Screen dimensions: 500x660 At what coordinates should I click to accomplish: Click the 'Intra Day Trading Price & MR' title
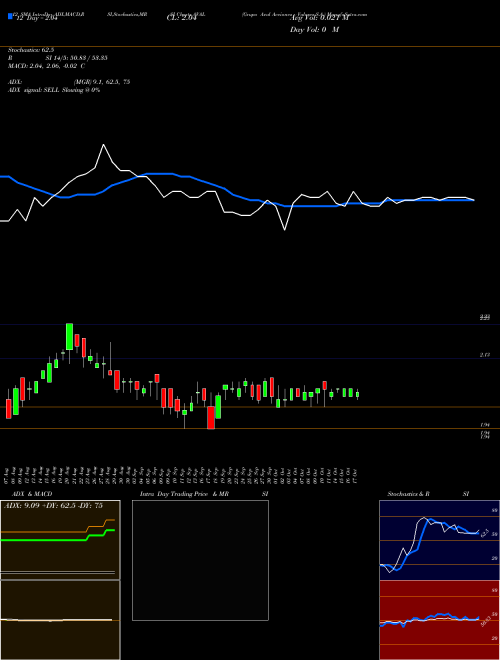[184, 494]
